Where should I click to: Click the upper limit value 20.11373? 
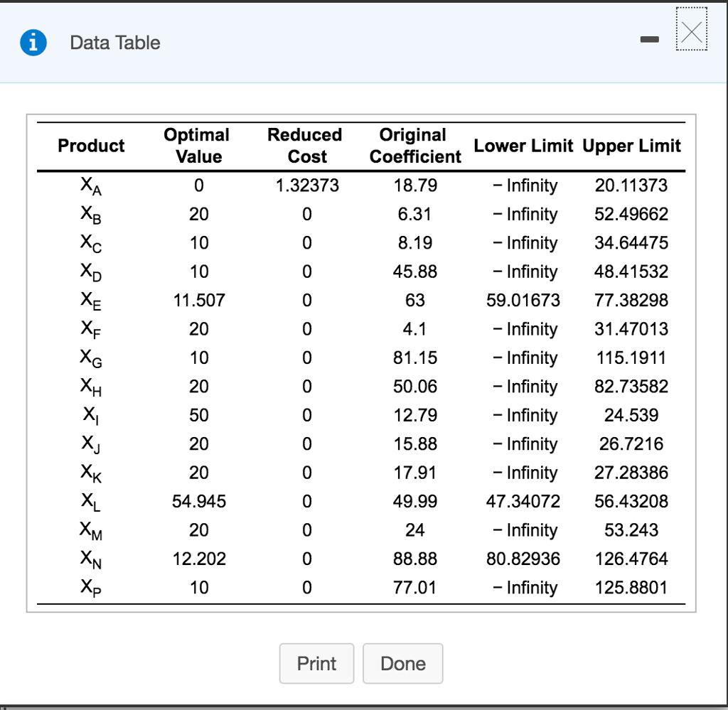pos(631,186)
